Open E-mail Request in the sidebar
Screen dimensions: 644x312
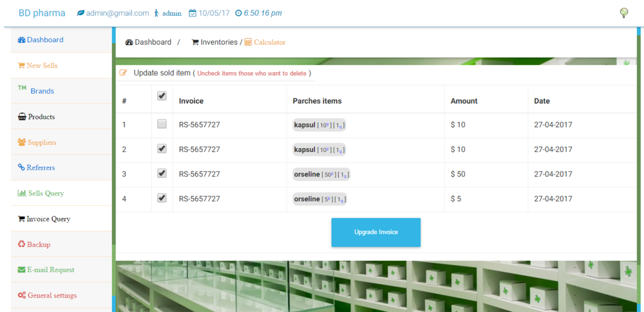pos(51,270)
